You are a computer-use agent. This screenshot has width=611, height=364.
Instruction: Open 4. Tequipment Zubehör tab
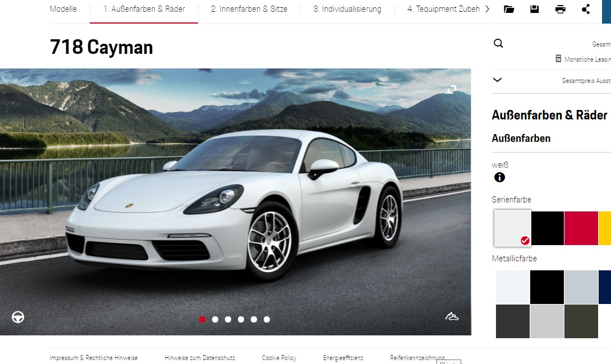(x=443, y=9)
